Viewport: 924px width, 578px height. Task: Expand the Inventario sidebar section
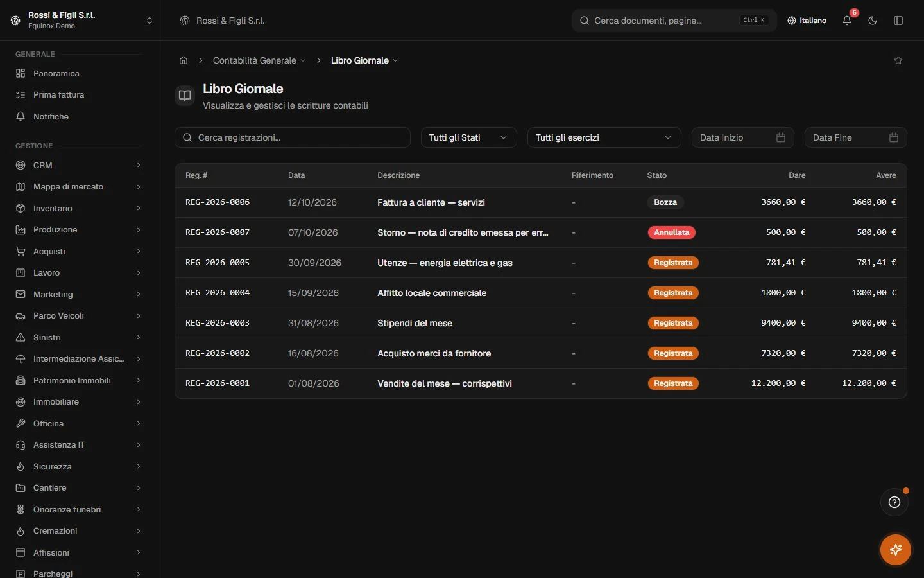(x=80, y=208)
